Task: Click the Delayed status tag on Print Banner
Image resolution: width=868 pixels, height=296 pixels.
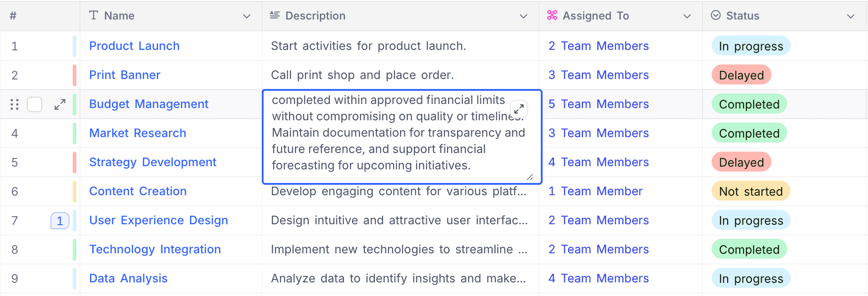Action: point(741,75)
